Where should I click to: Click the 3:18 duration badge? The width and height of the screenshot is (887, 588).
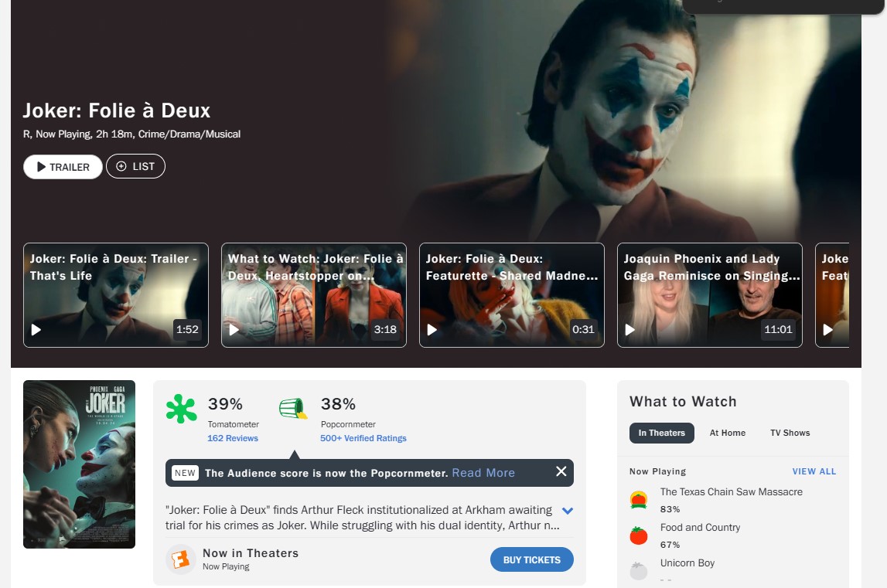pos(385,329)
